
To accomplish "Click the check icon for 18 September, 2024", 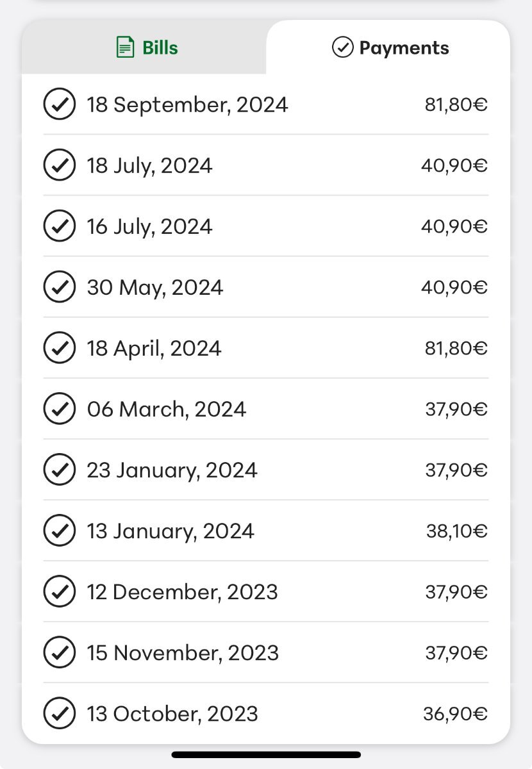I will [60, 104].
